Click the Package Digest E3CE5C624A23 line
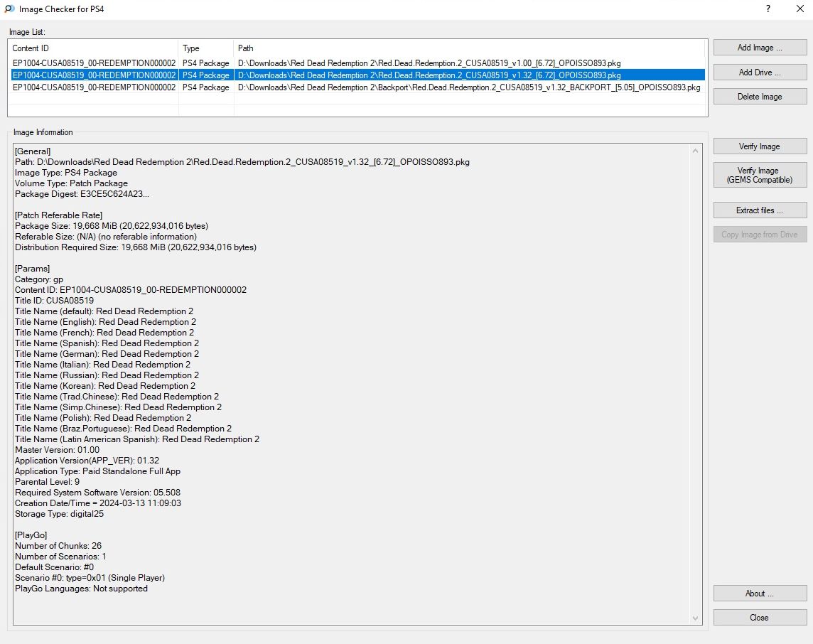Screen dimensions: 813x644 click(x=82, y=194)
